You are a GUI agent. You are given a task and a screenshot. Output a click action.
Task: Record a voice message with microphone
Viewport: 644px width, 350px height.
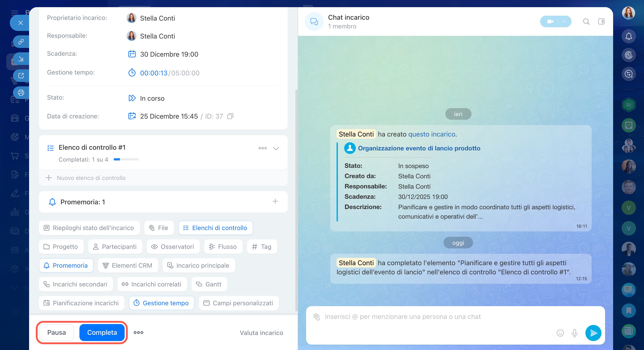[x=574, y=333]
